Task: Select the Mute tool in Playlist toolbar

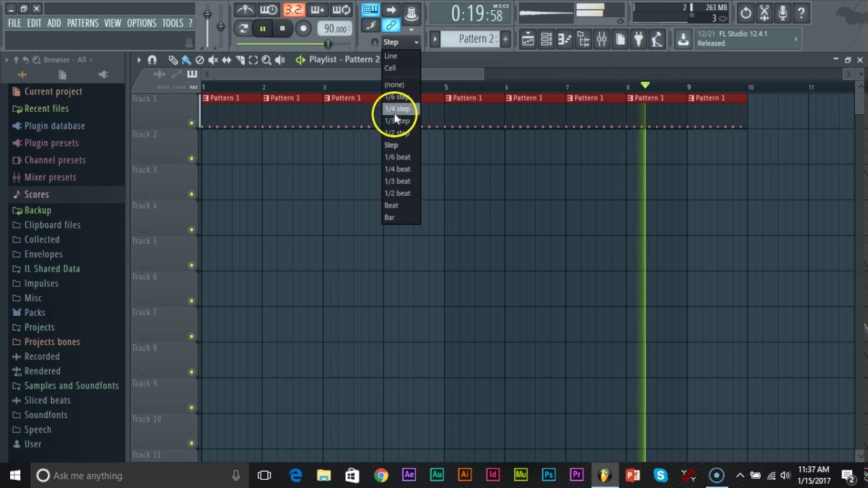Action: point(213,60)
